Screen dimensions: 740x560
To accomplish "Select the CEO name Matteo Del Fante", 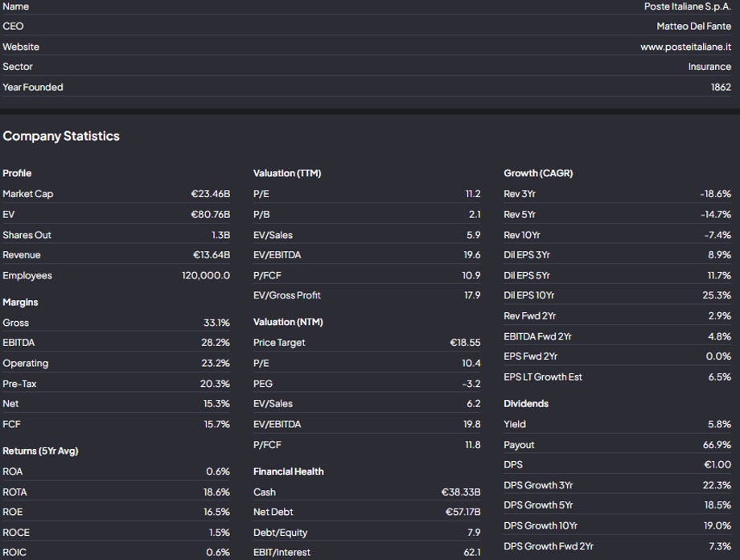I will pyautogui.click(x=693, y=26).
